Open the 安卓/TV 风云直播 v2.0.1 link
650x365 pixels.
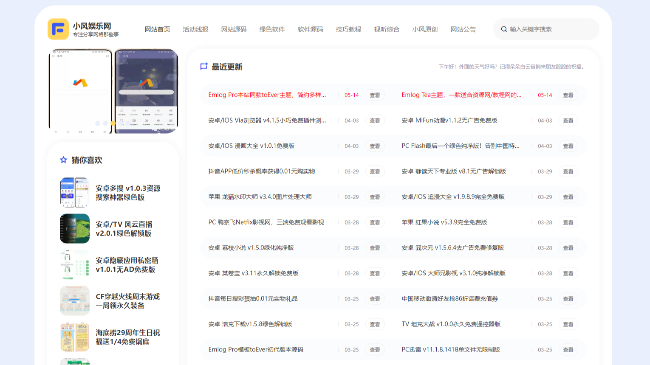(124, 229)
